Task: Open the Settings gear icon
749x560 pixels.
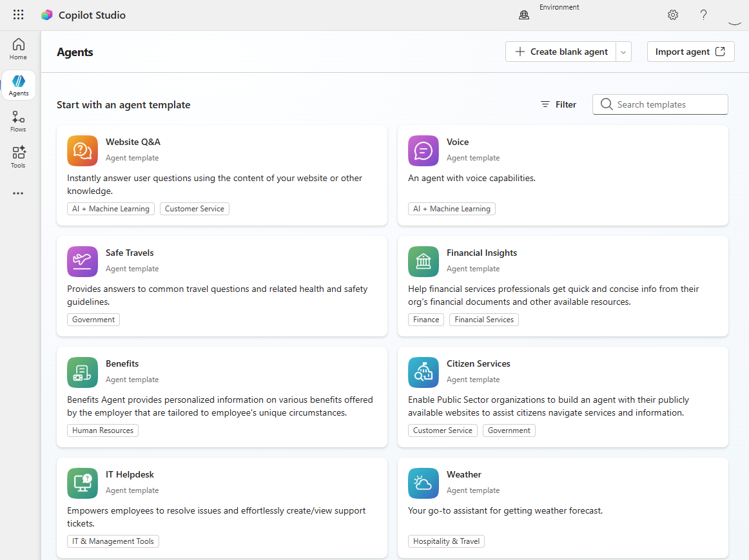Action: click(x=672, y=15)
